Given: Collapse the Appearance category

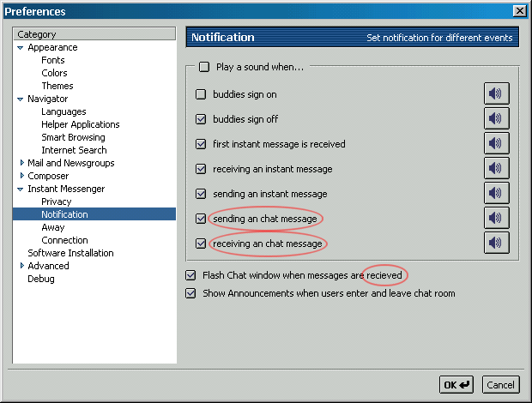Looking at the screenshot, I should point(21,48).
